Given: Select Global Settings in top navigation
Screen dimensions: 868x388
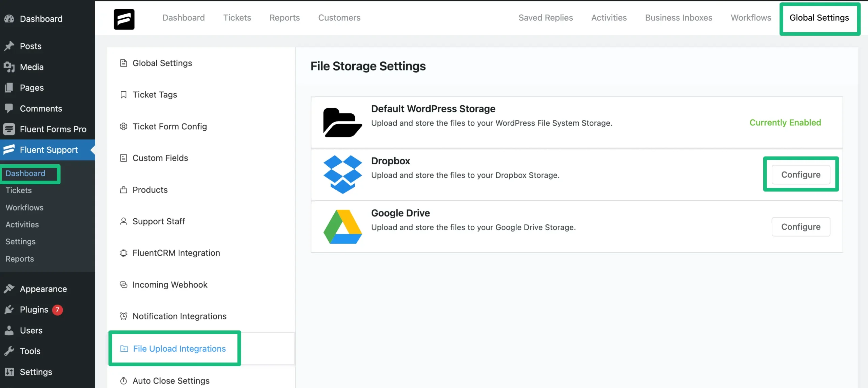Looking at the screenshot, I should pos(819,18).
